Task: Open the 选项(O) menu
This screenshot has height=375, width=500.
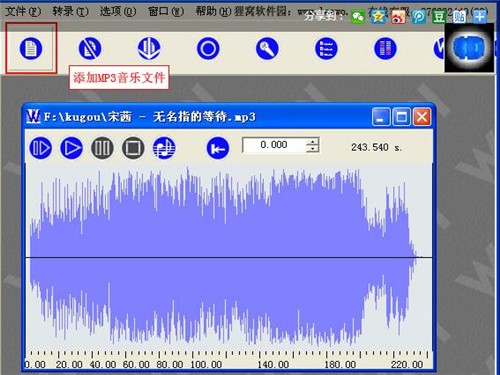Action: click(x=118, y=11)
